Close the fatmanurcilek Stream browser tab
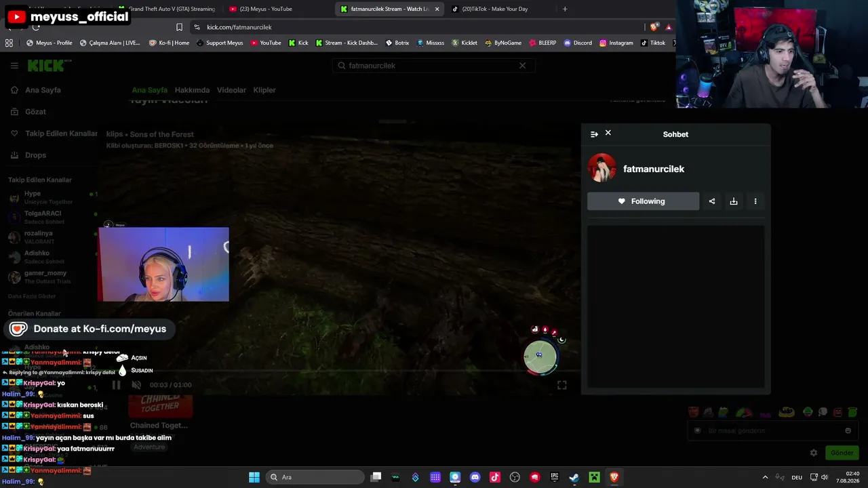Screen dimensions: 868x488 tap(437, 9)
